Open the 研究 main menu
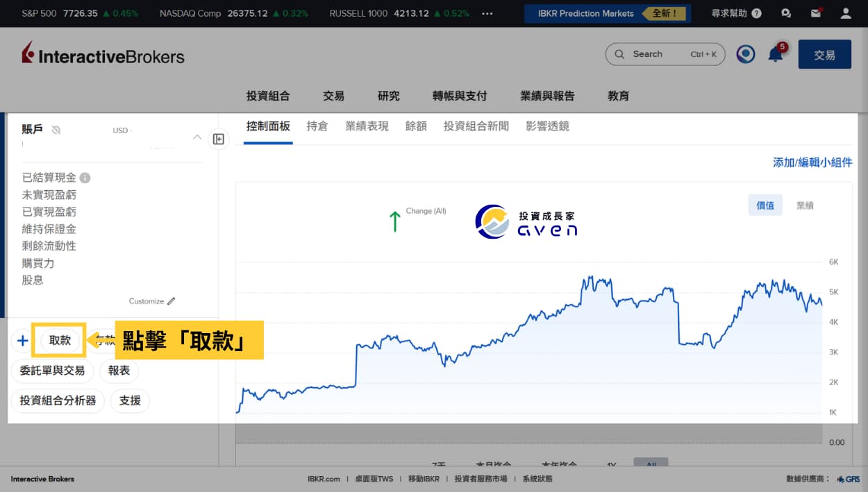The image size is (868, 492). [x=389, y=96]
